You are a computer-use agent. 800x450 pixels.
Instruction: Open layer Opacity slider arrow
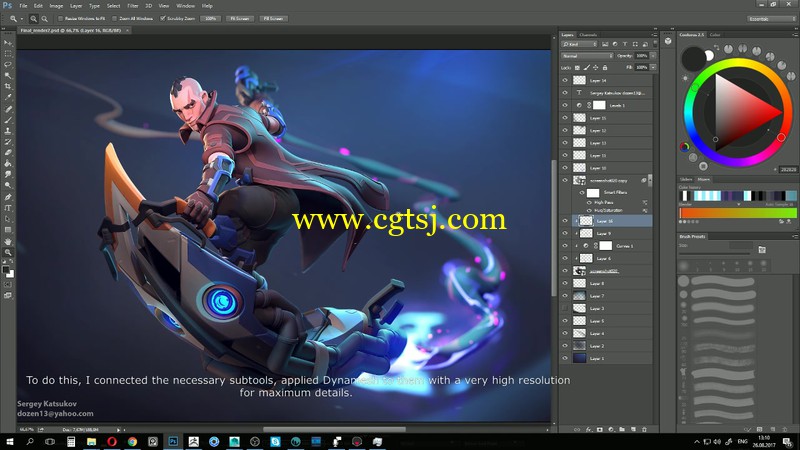click(653, 56)
